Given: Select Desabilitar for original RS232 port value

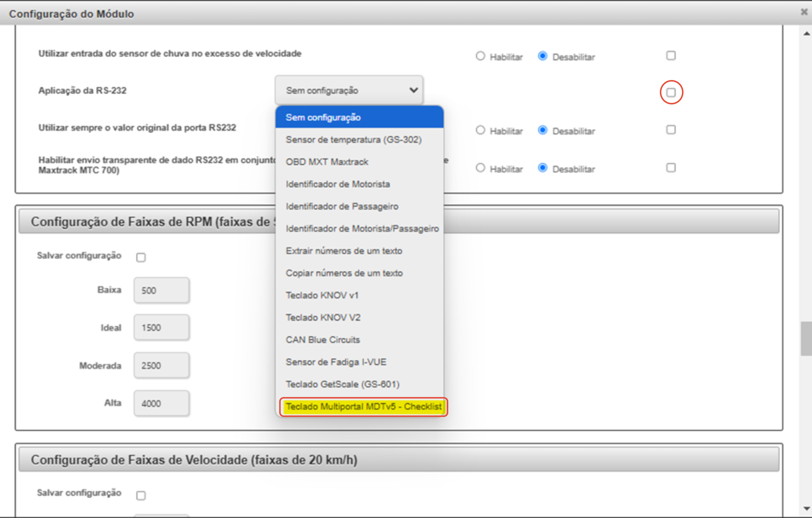Looking at the screenshot, I should click(x=543, y=130).
